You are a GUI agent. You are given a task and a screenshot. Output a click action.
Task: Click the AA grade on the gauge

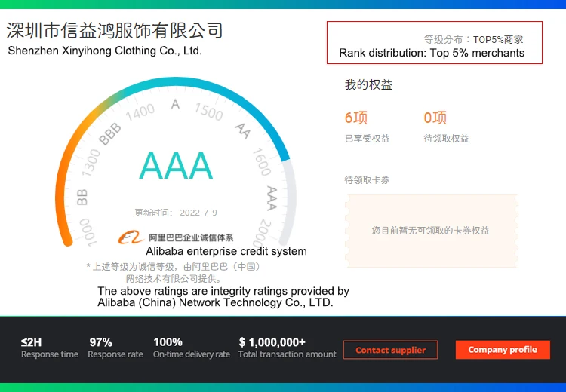pyautogui.click(x=242, y=131)
